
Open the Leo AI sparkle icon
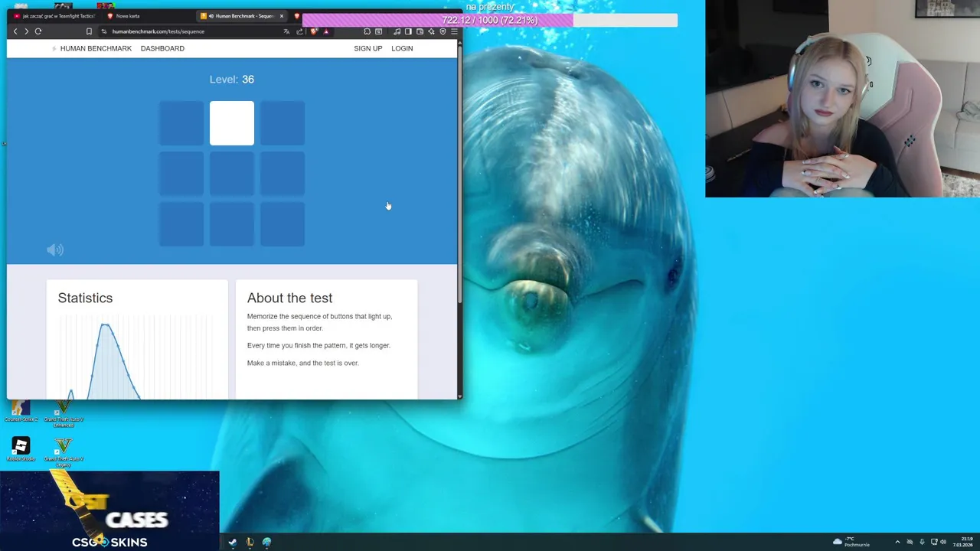pos(431,31)
